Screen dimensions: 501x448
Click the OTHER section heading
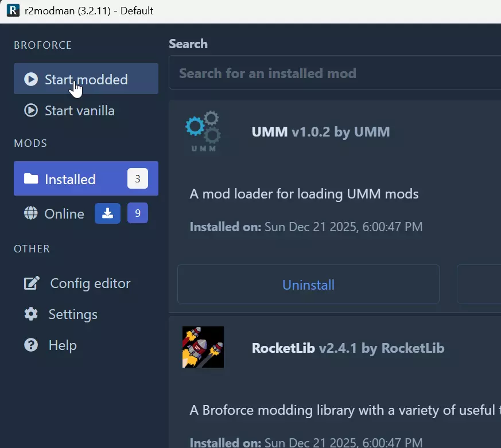(32, 249)
